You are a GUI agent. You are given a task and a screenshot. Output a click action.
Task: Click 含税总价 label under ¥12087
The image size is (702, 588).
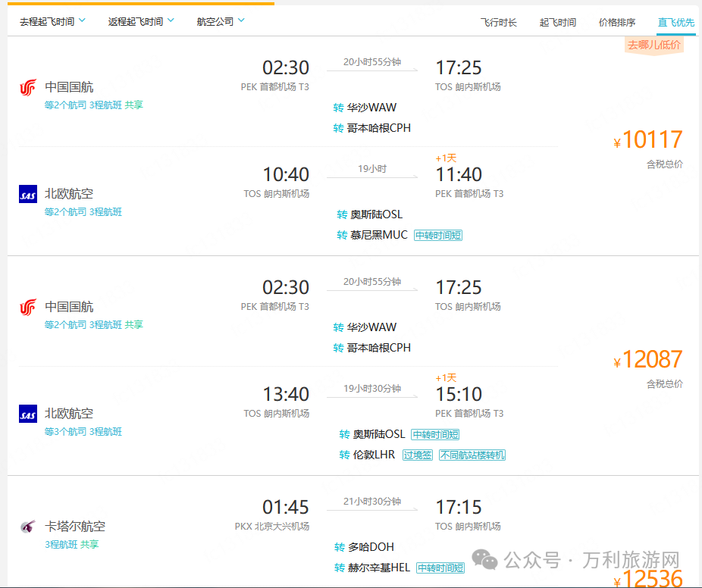pyautogui.click(x=665, y=384)
